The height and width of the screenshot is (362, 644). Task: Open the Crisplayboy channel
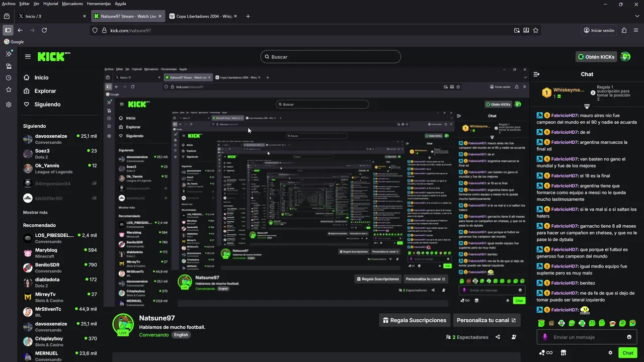pyautogui.click(x=60, y=341)
